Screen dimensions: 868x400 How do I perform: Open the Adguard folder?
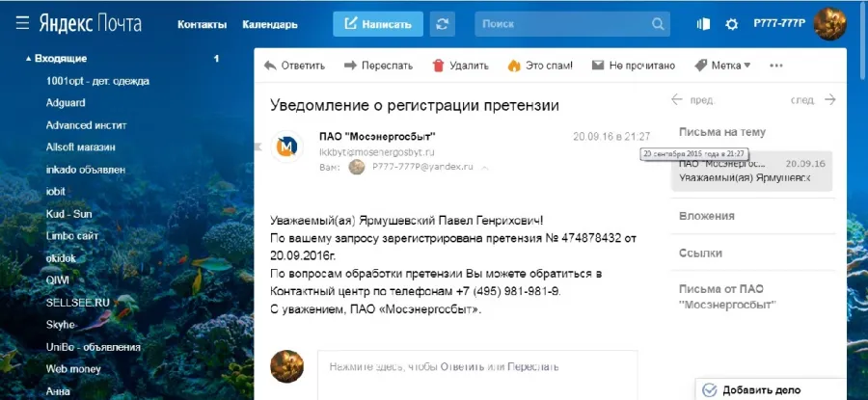coord(66,103)
